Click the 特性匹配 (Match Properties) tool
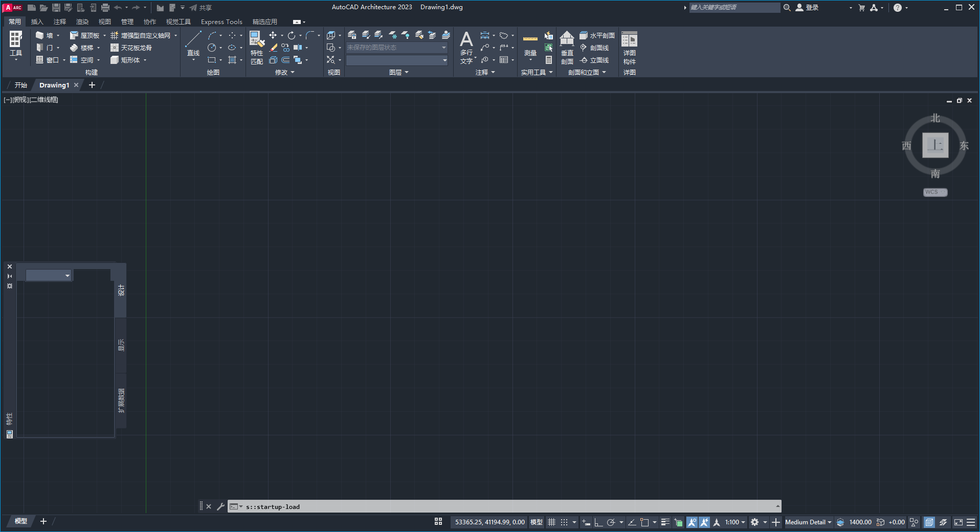Viewport: 980px width, 532px height. click(x=257, y=48)
